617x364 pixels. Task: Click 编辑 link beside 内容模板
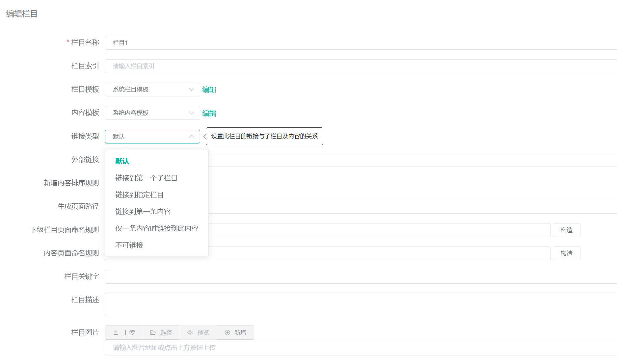tap(209, 114)
